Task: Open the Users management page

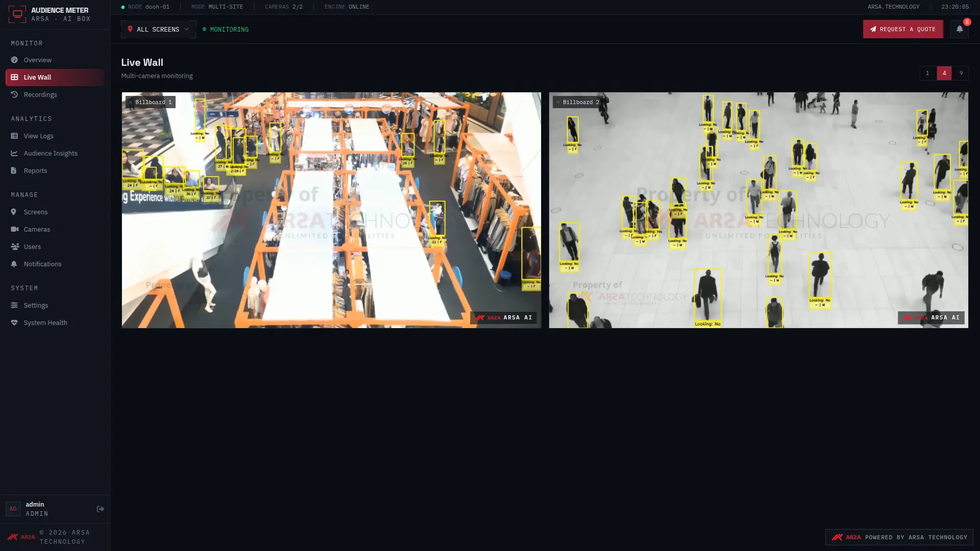Action: click(x=55, y=246)
